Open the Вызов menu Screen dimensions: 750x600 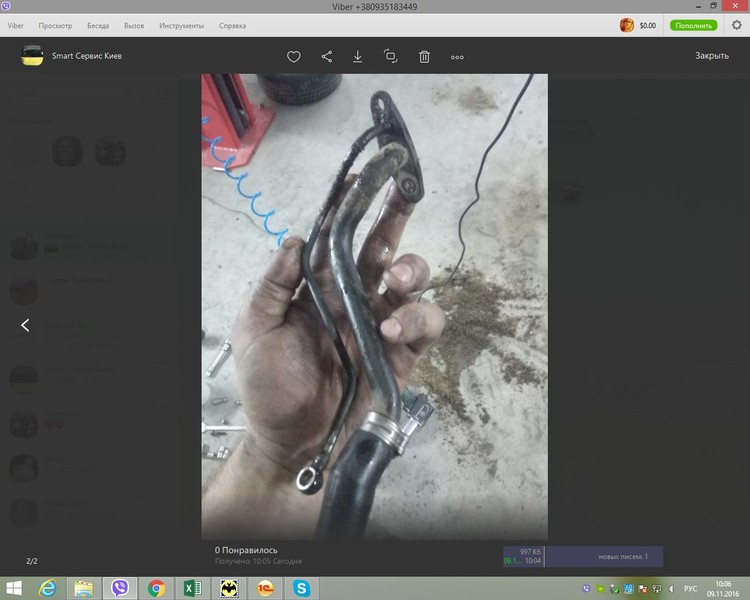pyautogui.click(x=134, y=25)
